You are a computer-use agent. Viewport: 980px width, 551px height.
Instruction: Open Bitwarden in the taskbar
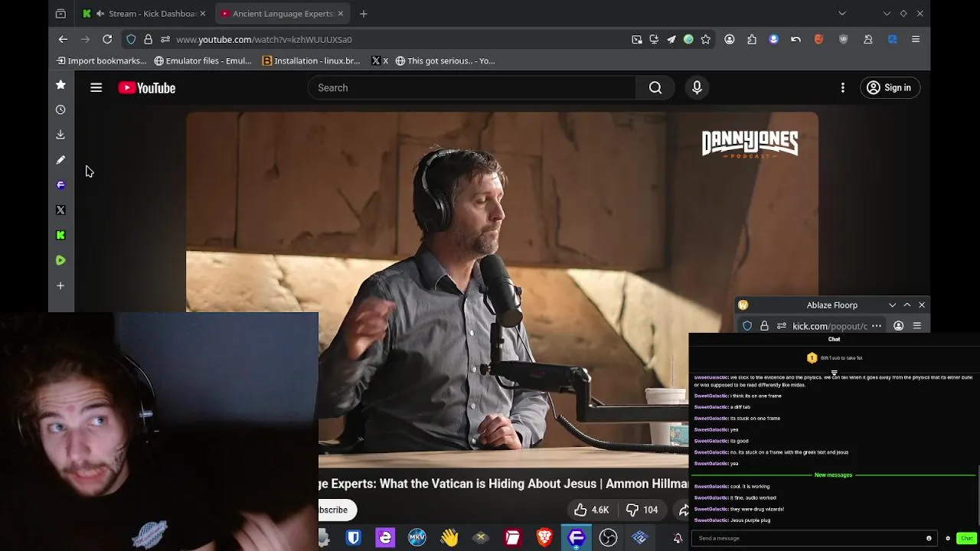[x=353, y=538]
